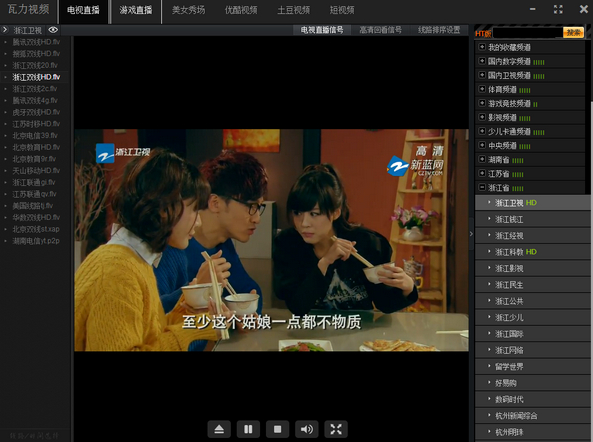Screen dimensions: 593x442
Task: Mute audio with the speaker icon
Action: 307,429
